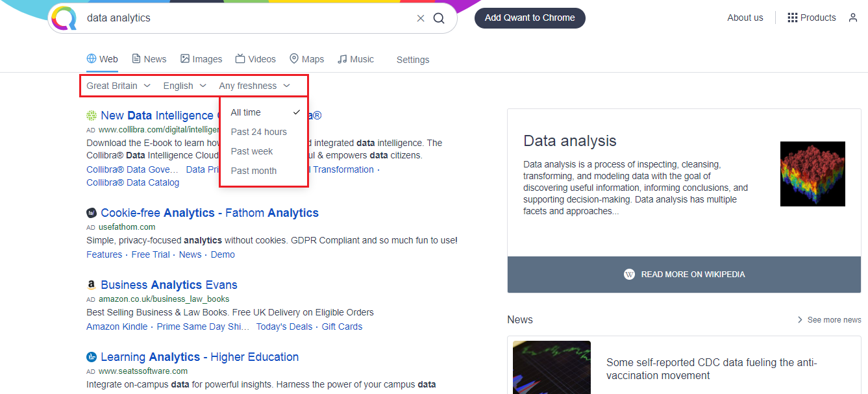The width and height of the screenshot is (868, 394).
Task: Click the Wikipedia W icon
Action: coord(629,275)
